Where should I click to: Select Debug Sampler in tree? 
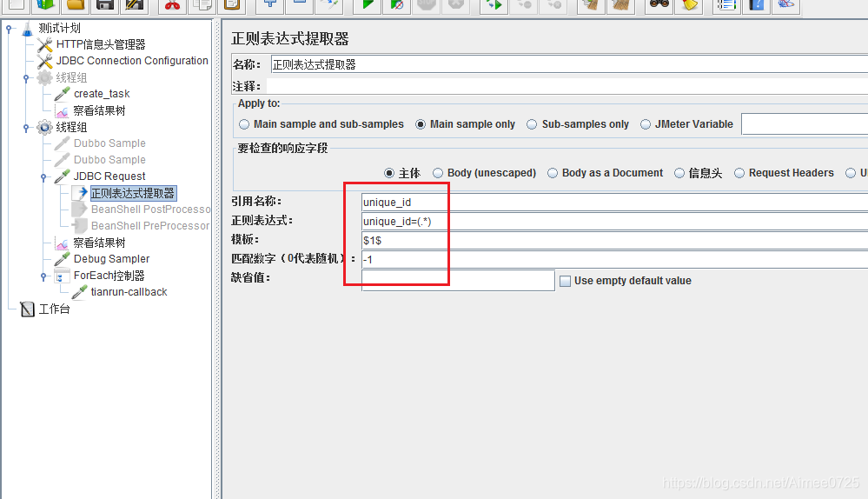click(x=112, y=259)
